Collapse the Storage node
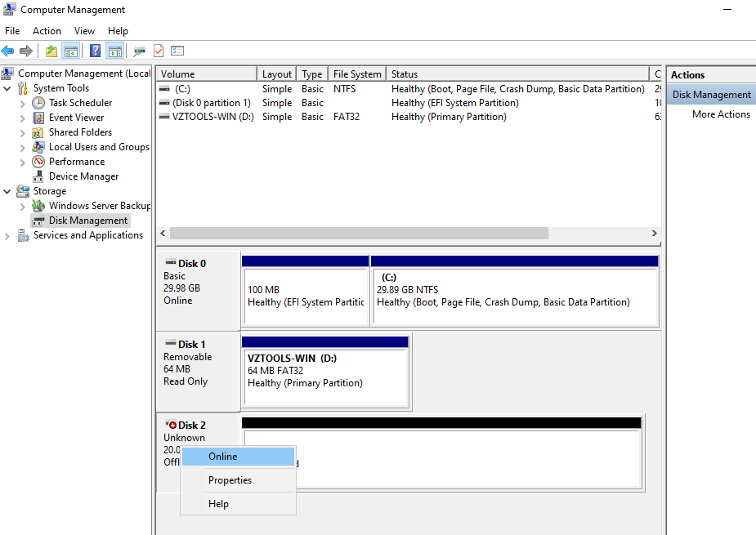The image size is (756, 535). click(7, 191)
